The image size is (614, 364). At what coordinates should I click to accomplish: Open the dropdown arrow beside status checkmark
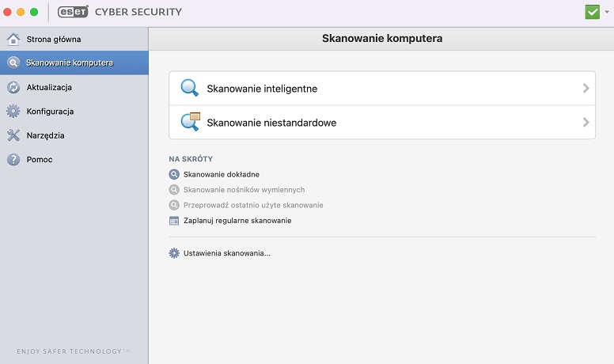(606, 12)
